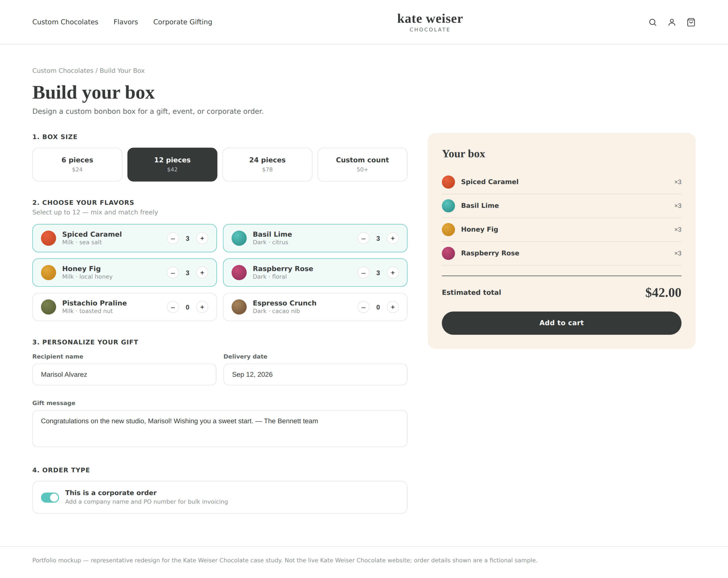Open Custom Chocolates nav menu item
728x578 pixels.
(65, 22)
